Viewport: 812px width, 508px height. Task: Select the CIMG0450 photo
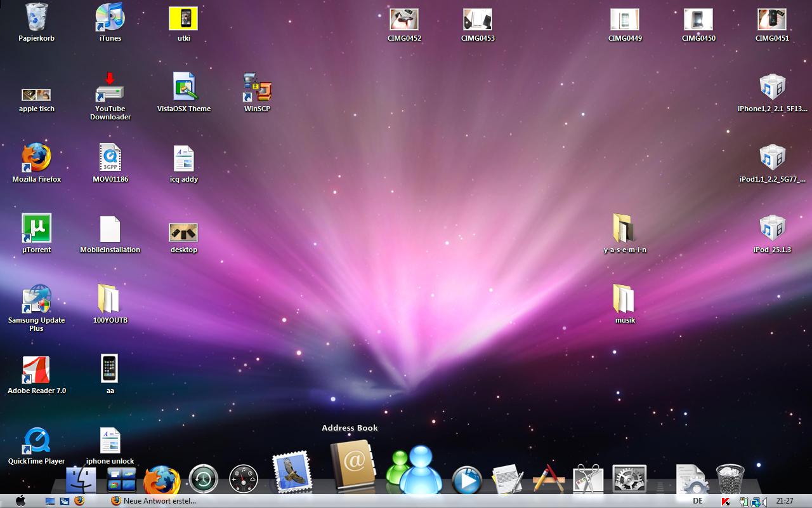(698, 25)
